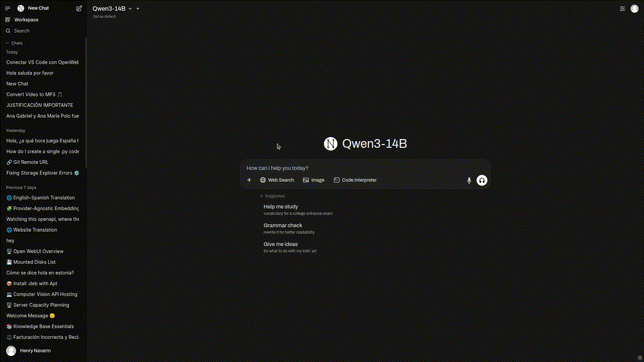
Task: Toggle Image generation option
Action: (314, 180)
